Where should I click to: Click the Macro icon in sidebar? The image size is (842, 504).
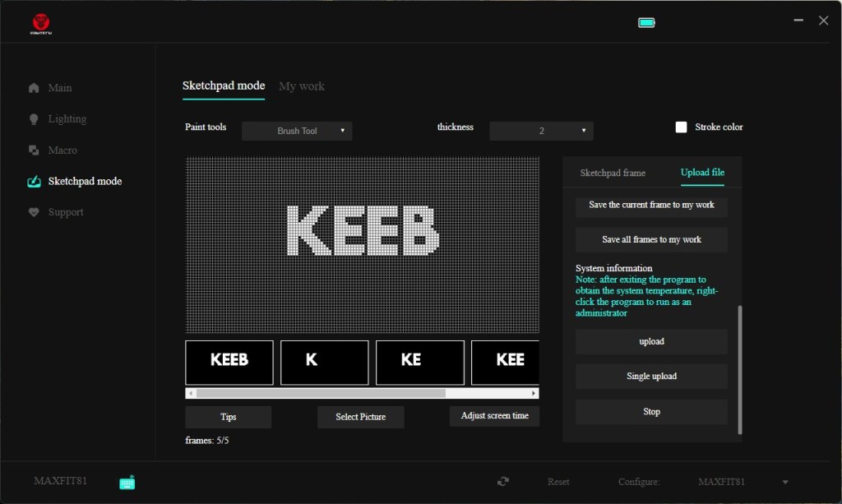(x=34, y=150)
